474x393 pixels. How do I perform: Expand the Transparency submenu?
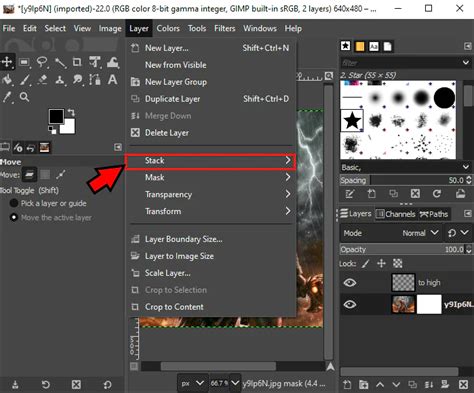click(211, 194)
